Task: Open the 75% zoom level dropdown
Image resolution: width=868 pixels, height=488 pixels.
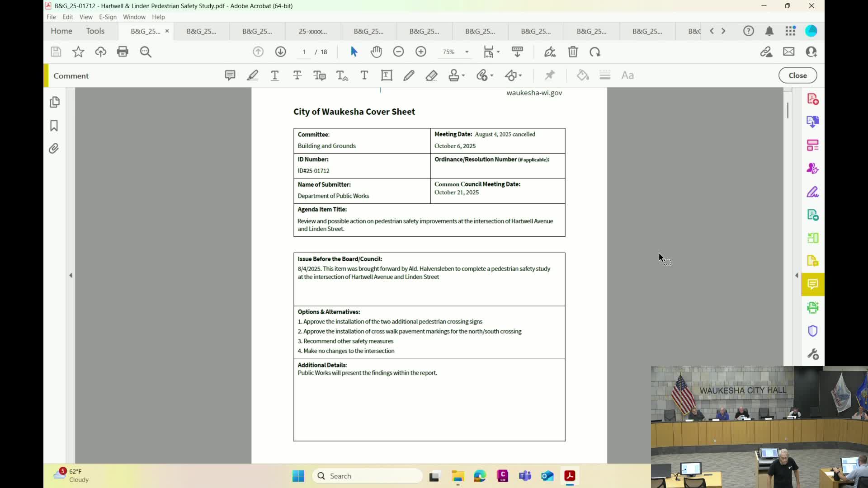Action: (467, 52)
